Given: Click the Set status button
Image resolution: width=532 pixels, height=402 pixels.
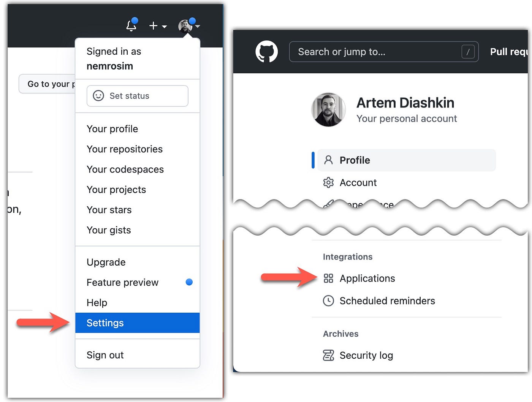Looking at the screenshot, I should click(137, 96).
